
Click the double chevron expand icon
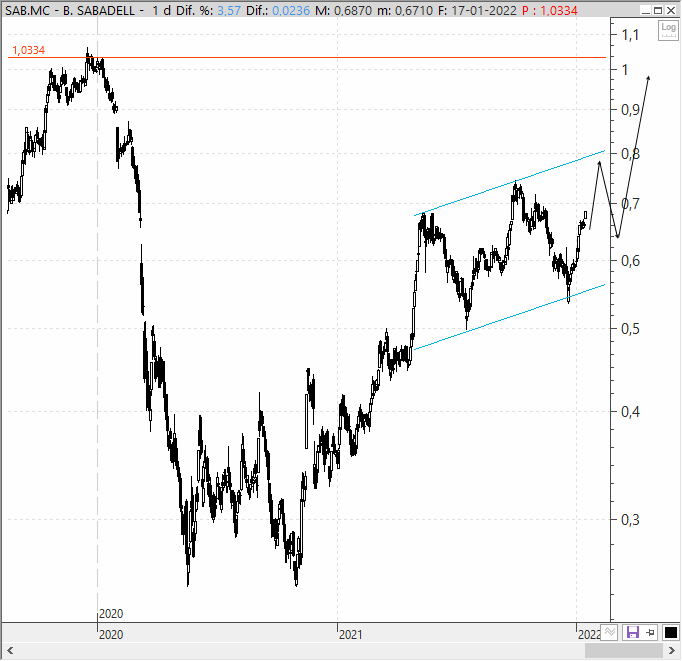coord(610,632)
